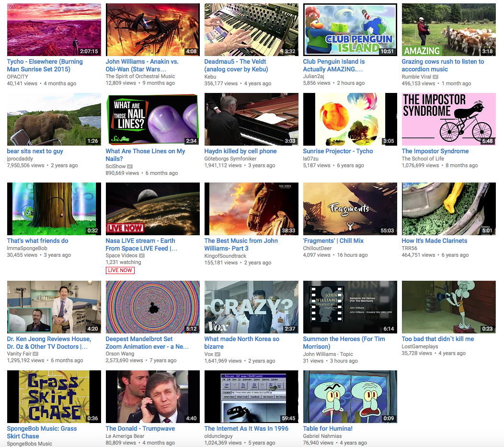
Task: Open The Best Music from John Williams Part 3
Action: [241, 244]
